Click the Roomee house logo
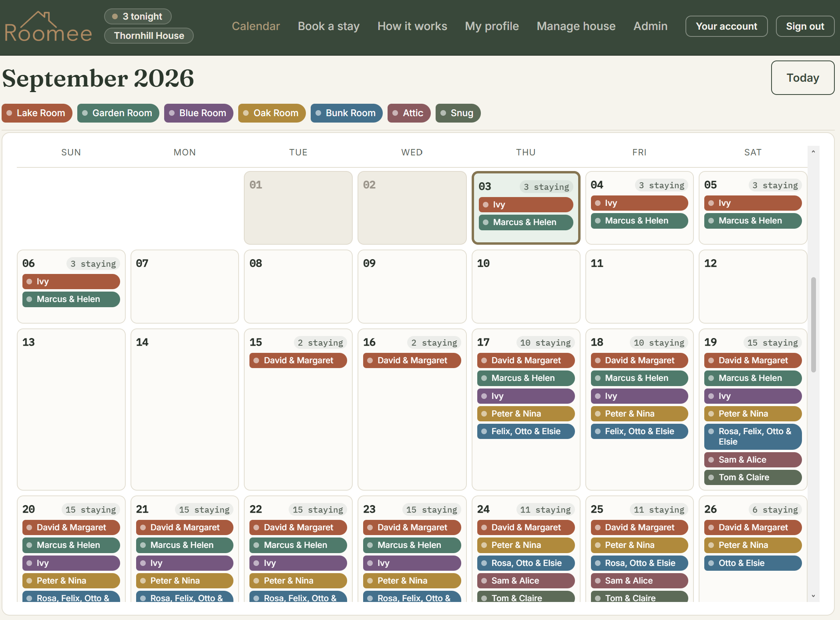Viewport: 840px width, 620px height. [x=48, y=27]
